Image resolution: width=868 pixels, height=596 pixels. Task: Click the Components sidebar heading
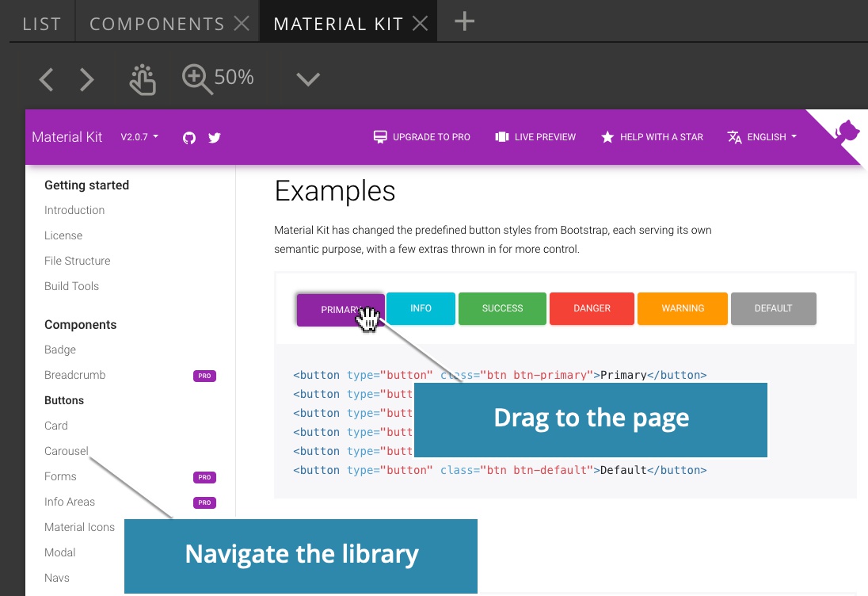point(80,325)
